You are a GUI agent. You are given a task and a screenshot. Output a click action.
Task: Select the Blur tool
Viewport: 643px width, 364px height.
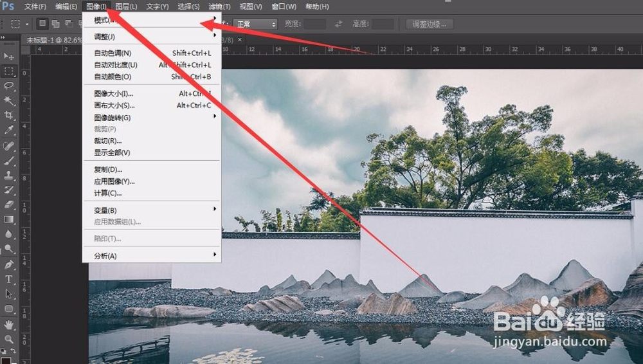(x=8, y=234)
